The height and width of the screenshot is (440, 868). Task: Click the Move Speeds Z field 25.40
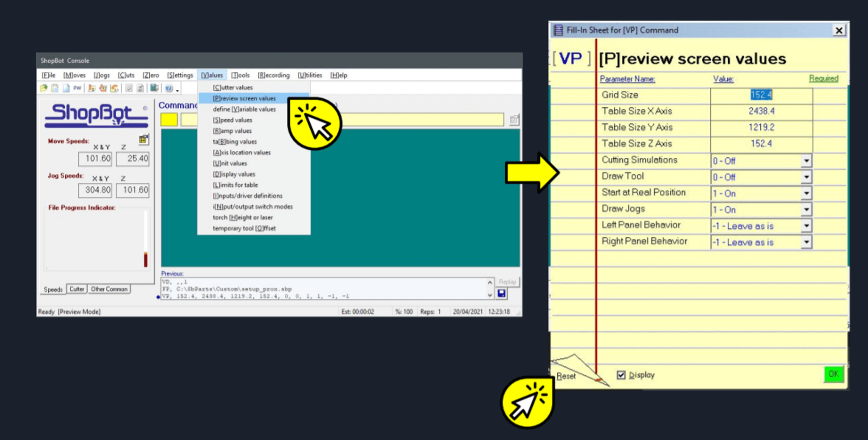(133, 159)
